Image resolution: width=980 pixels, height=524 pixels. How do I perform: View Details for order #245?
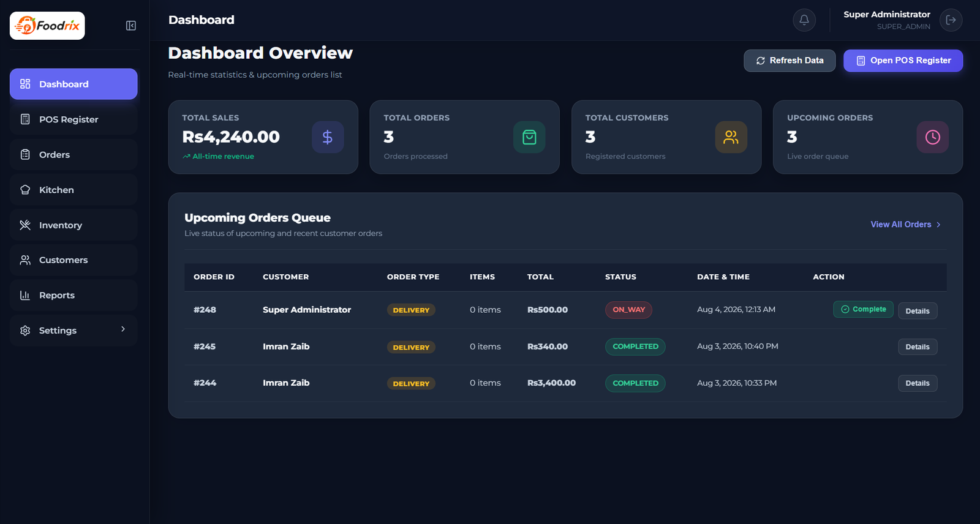[x=918, y=347]
